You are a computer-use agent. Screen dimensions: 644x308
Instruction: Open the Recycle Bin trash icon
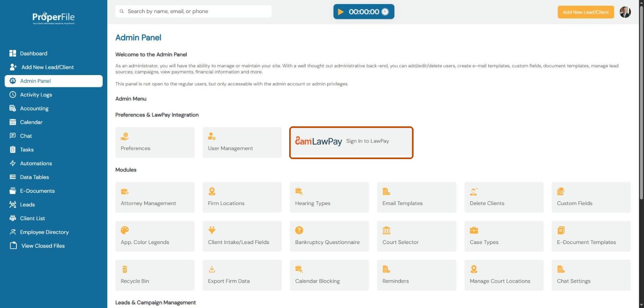coord(125,269)
